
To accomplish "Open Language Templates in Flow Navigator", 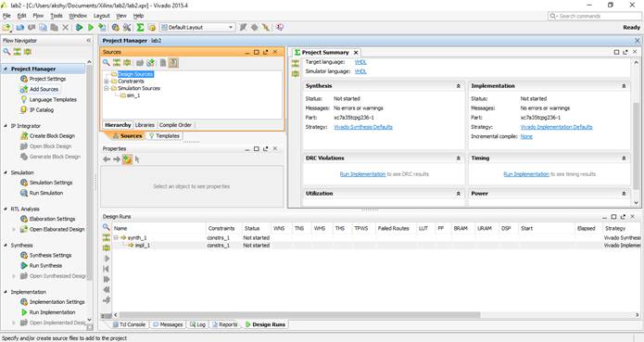I will tap(53, 99).
